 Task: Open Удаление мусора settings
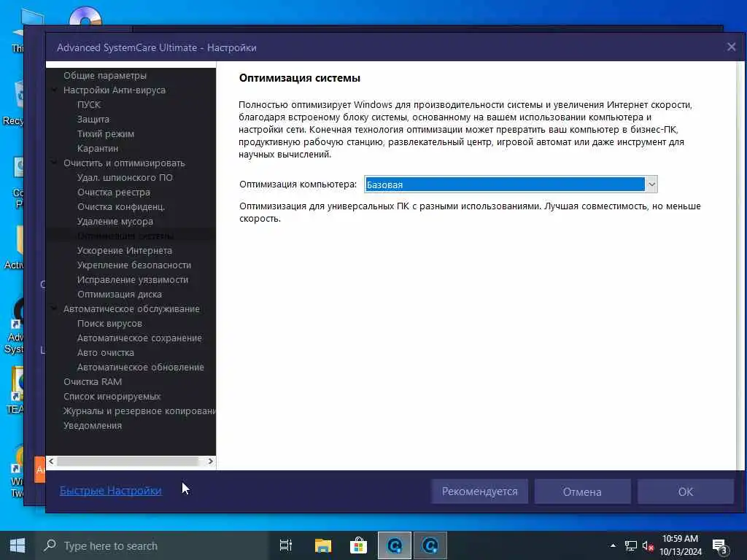click(115, 221)
